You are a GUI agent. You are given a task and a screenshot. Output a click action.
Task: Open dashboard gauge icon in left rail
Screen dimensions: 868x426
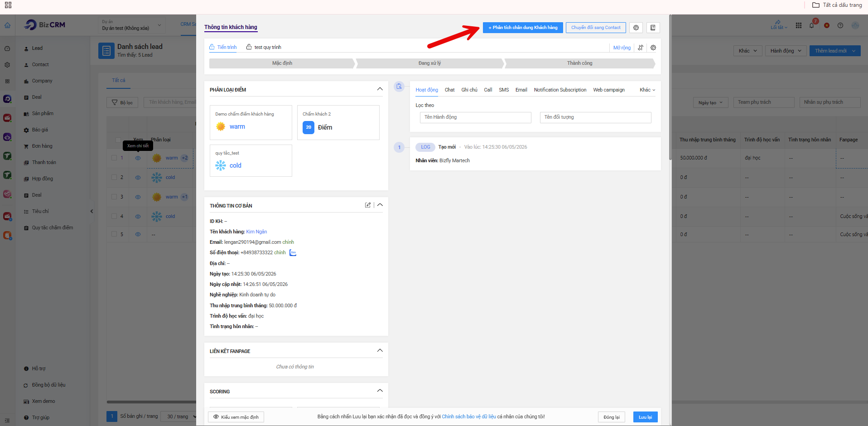pos(7,48)
